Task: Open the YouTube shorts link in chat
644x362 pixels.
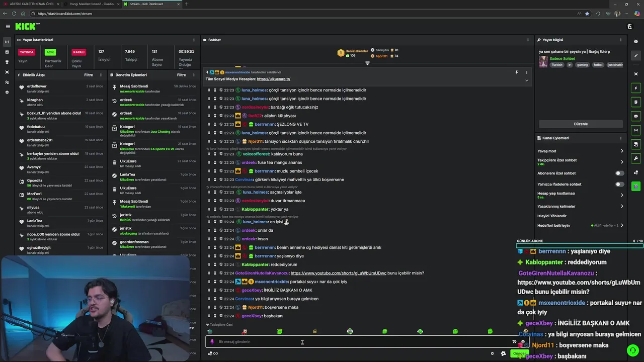Action: [x=339, y=273]
